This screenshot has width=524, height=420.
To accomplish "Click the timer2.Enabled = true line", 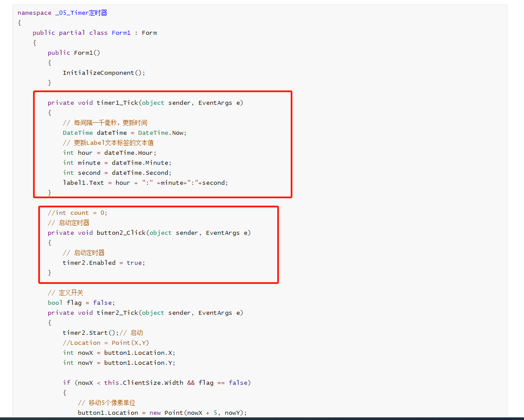I will (104, 263).
